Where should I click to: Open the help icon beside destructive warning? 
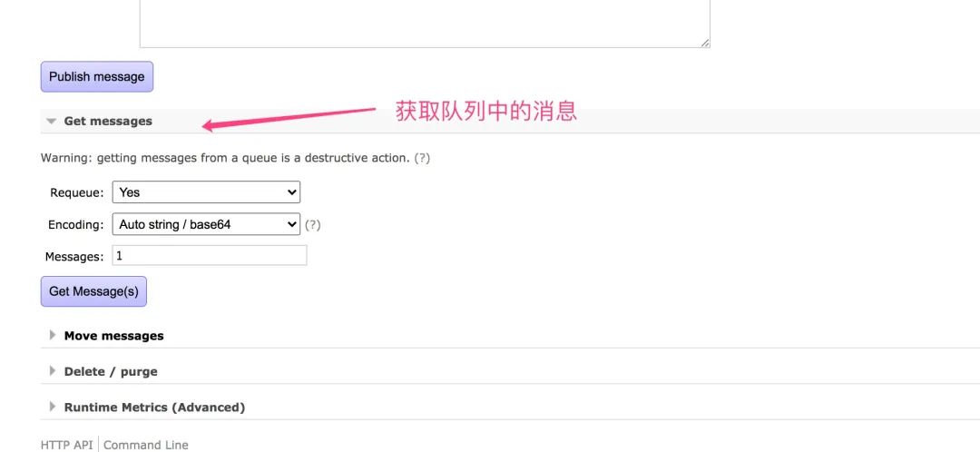point(422,158)
